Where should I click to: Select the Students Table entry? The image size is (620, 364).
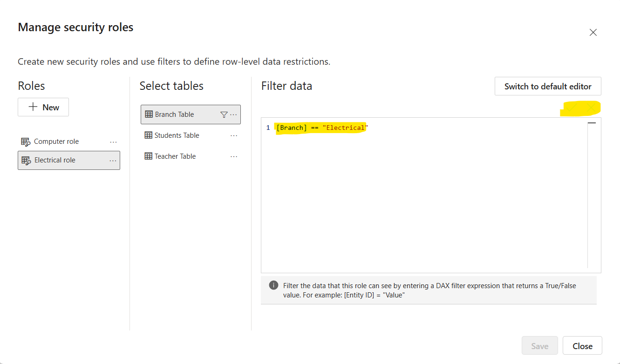click(x=177, y=135)
